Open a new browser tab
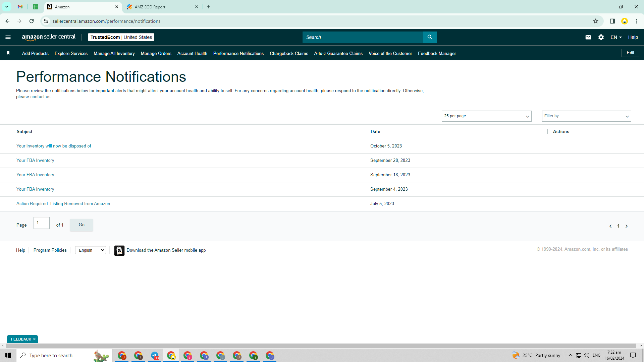644x362 pixels. (x=209, y=7)
